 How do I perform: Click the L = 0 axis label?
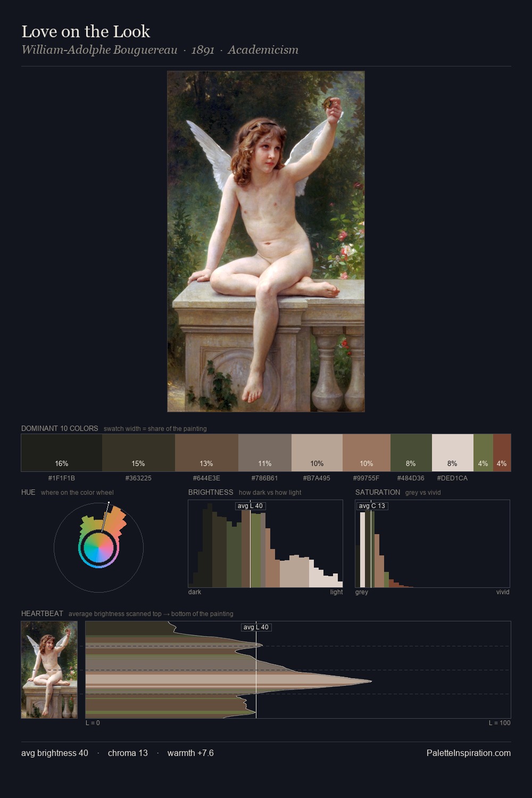tap(93, 723)
